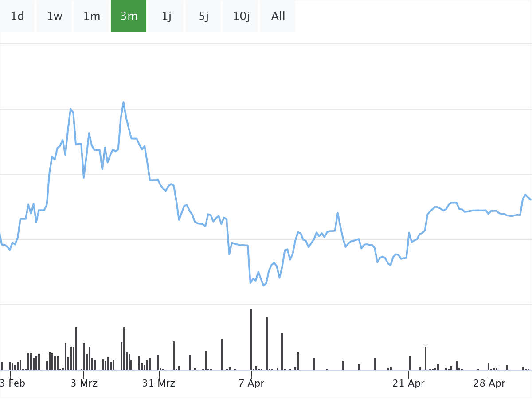Click the active 3m range tab
Viewport: 532px width, 399px height.
pos(129,16)
